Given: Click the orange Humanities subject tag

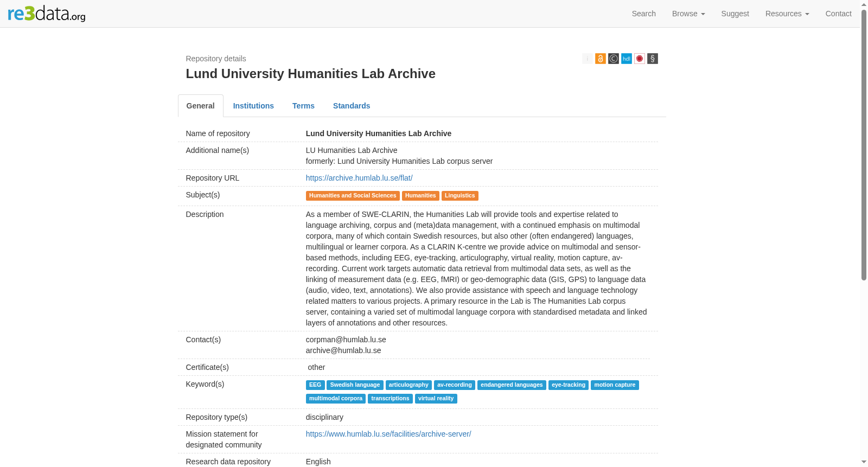Looking at the screenshot, I should point(420,196).
